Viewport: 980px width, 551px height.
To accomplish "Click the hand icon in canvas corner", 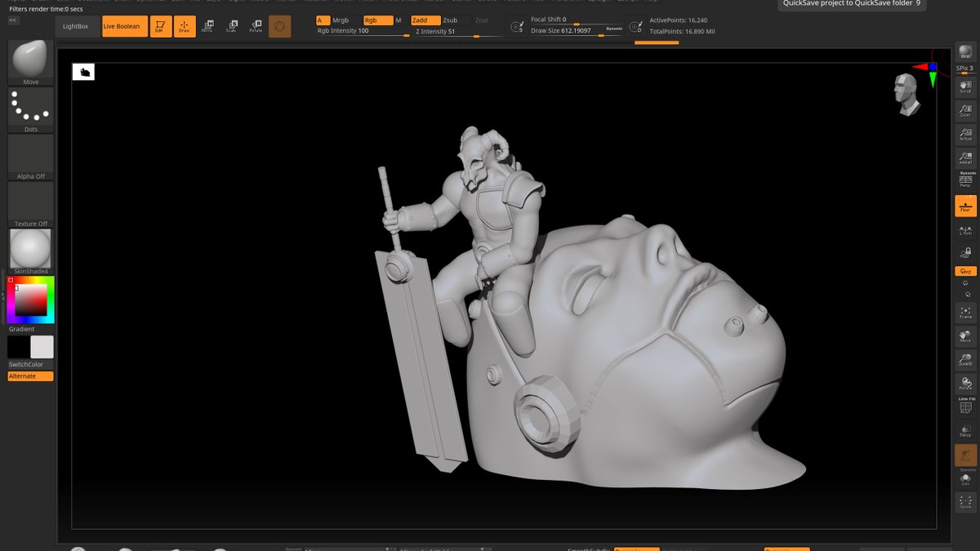I will pyautogui.click(x=83, y=72).
